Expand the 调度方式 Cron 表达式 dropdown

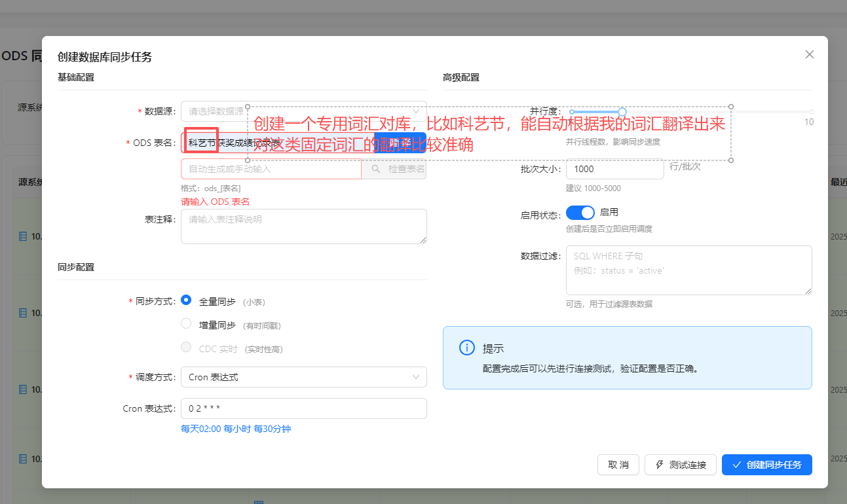[x=303, y=377]
